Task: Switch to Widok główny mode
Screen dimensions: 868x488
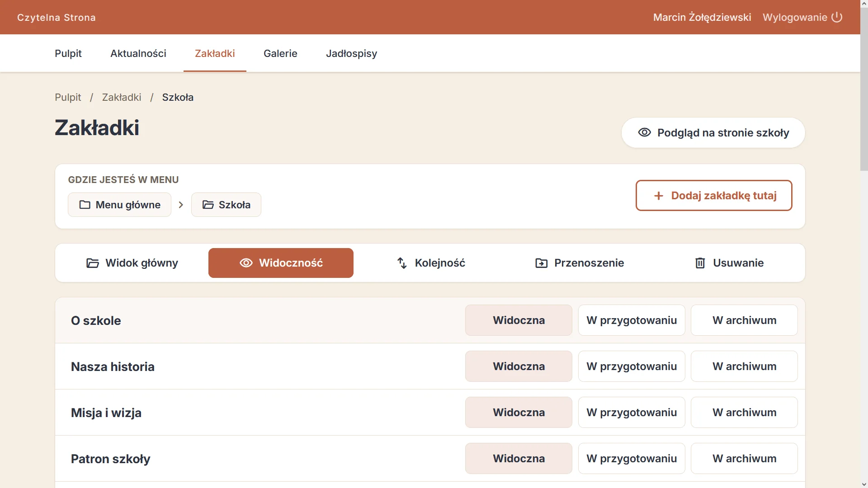Action: pos(132,263)
